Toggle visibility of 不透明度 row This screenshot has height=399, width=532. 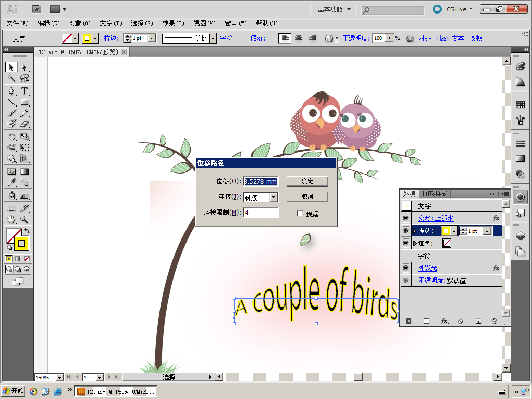point(406,281)
